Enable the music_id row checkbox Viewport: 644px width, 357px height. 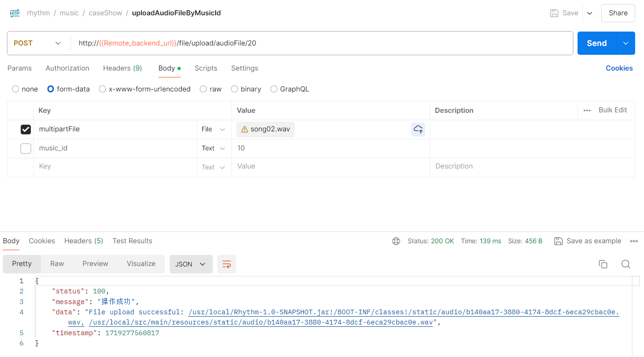(26, 149)
